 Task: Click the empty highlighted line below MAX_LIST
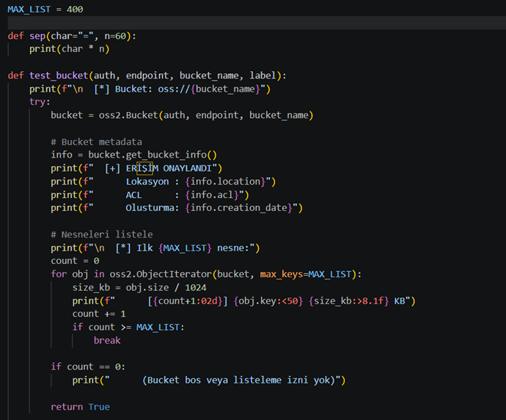pos(257,23)
